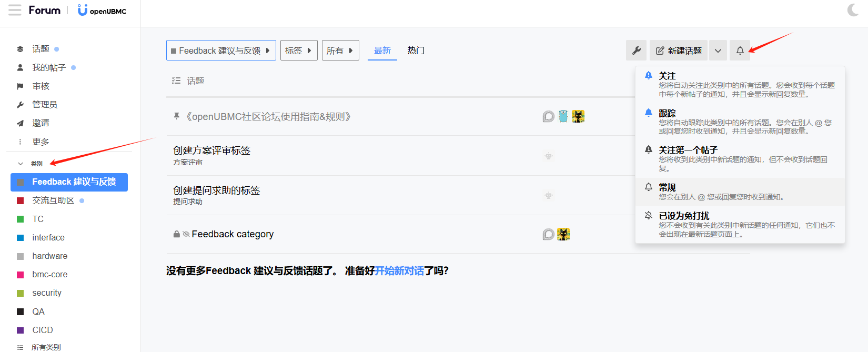Click the red 交流互助区 category swatch
868x352 pixels.
click(x=21, y=200)
